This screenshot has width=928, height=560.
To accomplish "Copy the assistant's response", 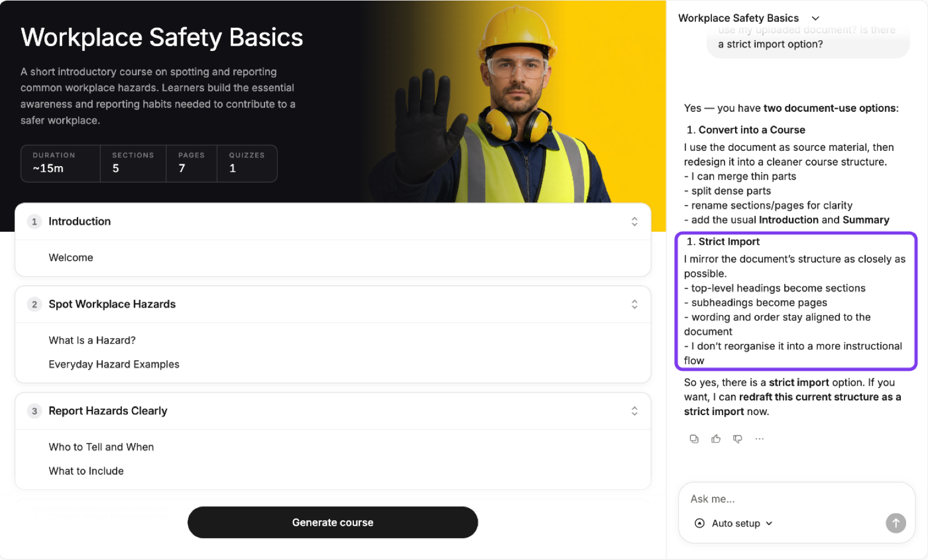I will point(694,439).
